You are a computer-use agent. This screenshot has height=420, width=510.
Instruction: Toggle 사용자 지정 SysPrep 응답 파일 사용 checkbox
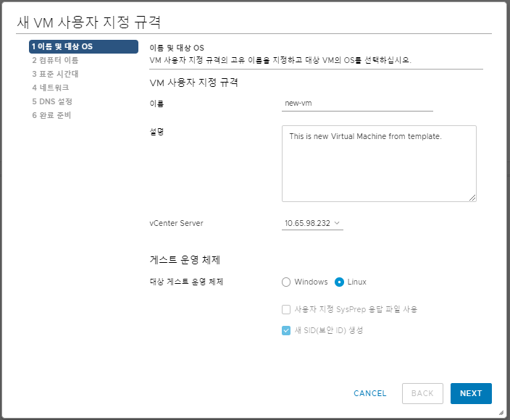(286, 309)
